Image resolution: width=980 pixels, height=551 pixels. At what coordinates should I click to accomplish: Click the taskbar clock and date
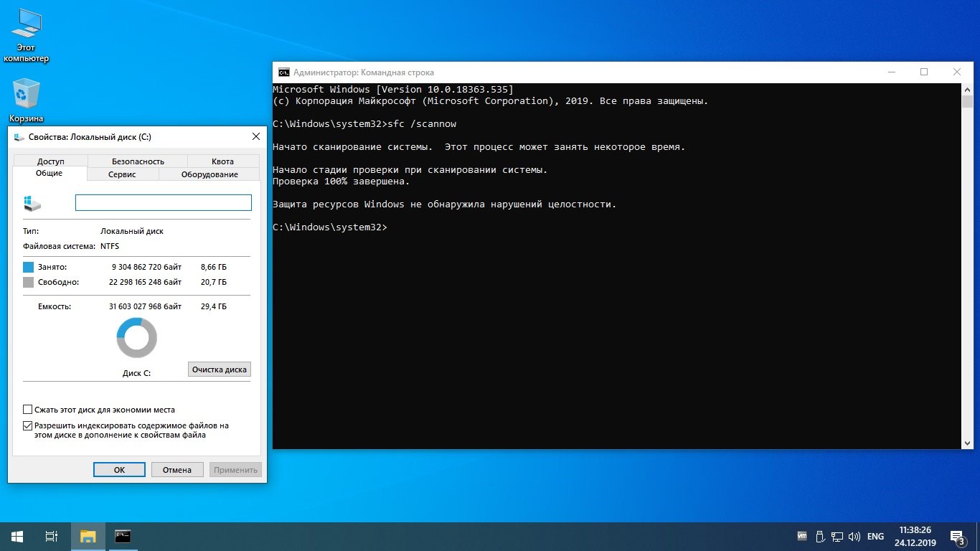point(915,536)
